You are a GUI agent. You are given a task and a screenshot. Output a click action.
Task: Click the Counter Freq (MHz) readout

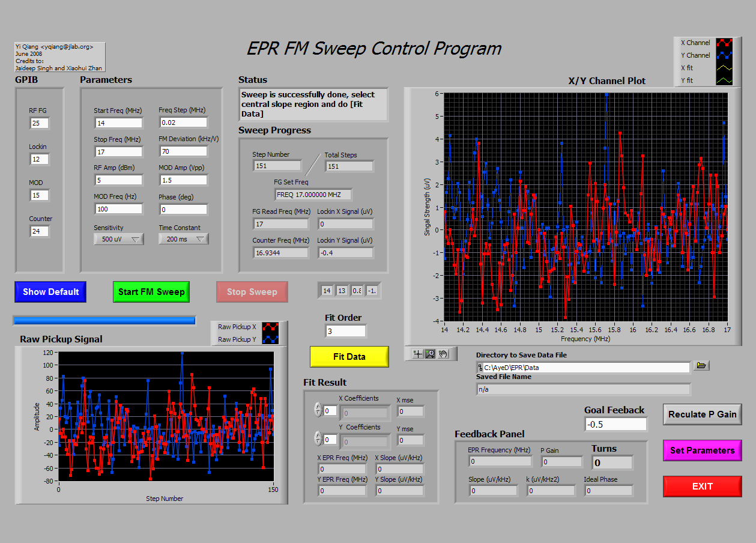tap(281, 253)
